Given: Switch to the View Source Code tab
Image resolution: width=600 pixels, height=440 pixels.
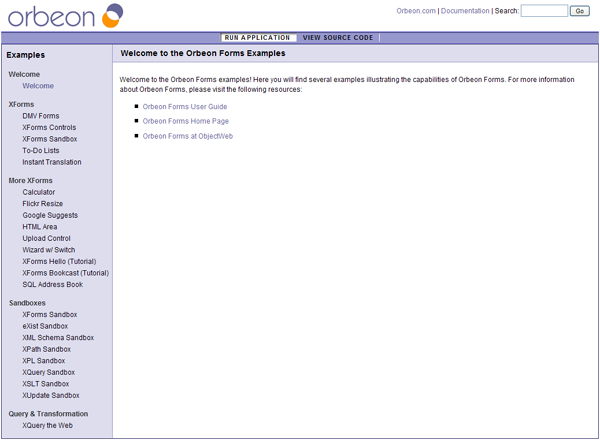Looking at the screenshot, I should (x=337, y=37).
